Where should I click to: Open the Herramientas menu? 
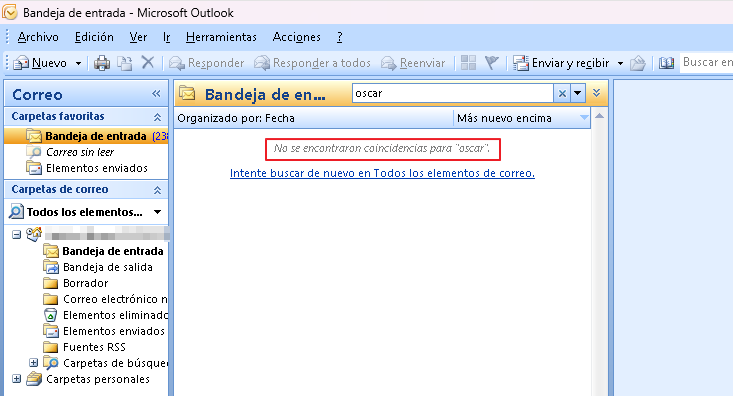tap(221, 37)
